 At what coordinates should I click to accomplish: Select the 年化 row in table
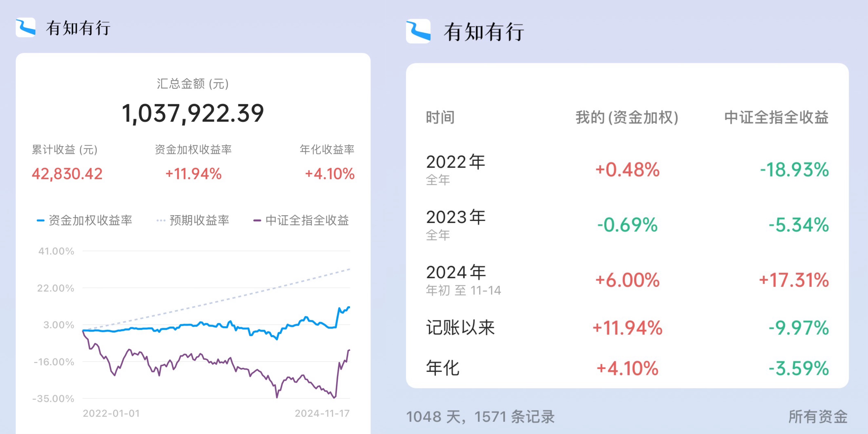627,368
